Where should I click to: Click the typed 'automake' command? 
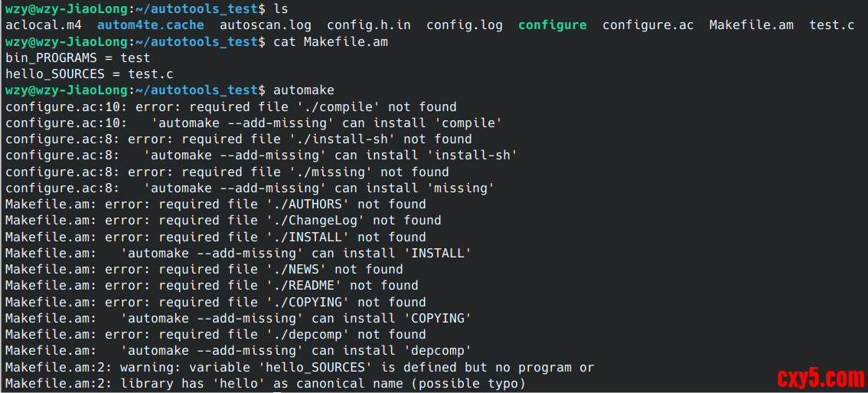pos(303,90)
